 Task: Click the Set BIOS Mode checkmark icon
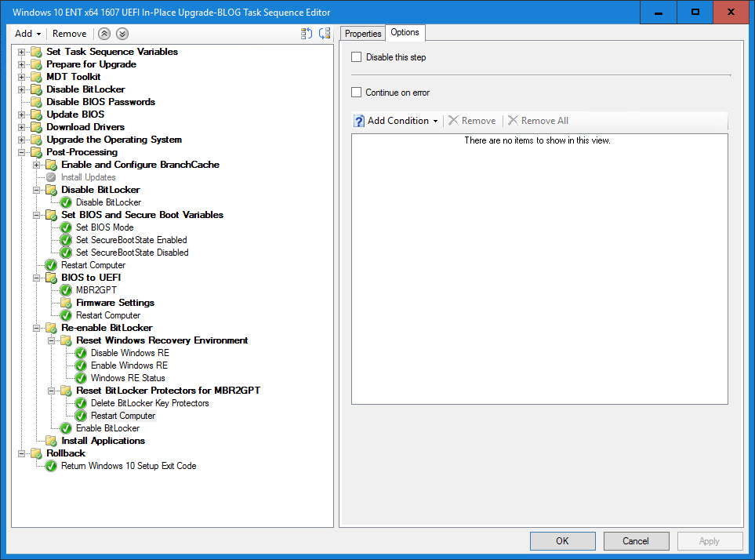click(66, 227)
